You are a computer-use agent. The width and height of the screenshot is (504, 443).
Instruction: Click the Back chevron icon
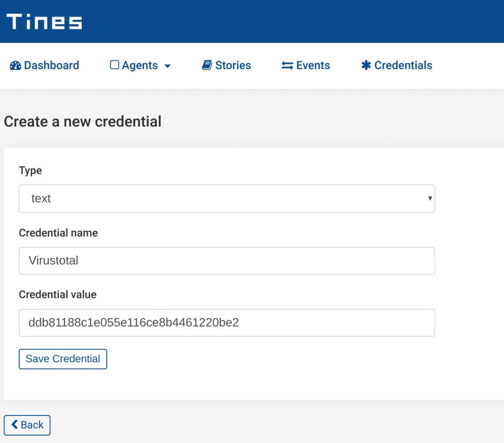coord(14,424)
